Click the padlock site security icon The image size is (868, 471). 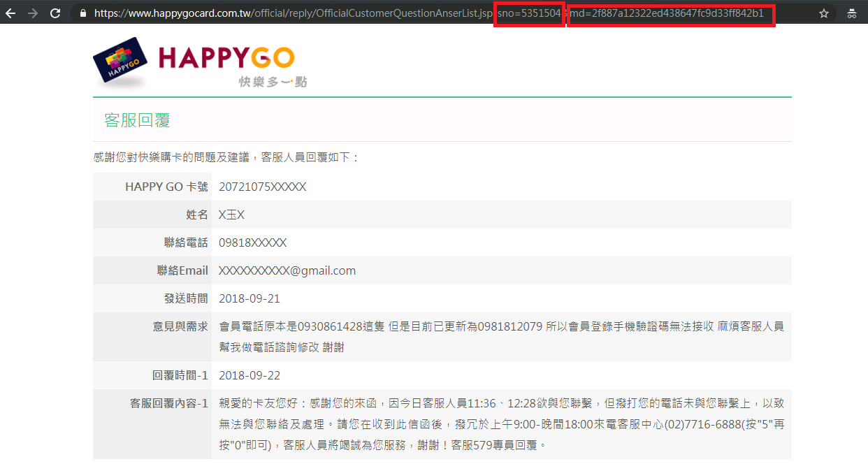[x=83, y=13]
